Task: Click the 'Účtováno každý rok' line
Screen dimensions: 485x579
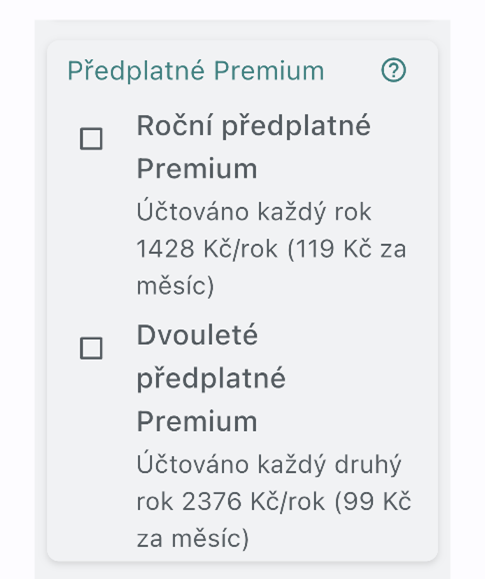Action: pos(254,212)
